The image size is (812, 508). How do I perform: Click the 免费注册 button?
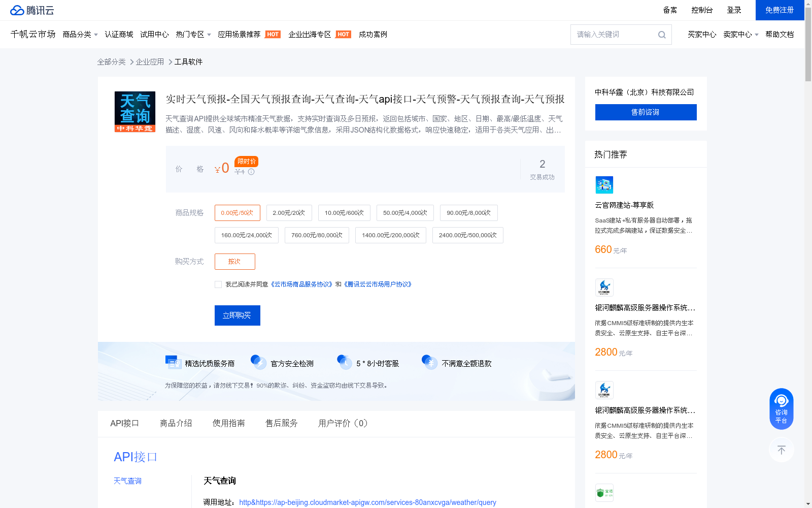tap(780, 10)
